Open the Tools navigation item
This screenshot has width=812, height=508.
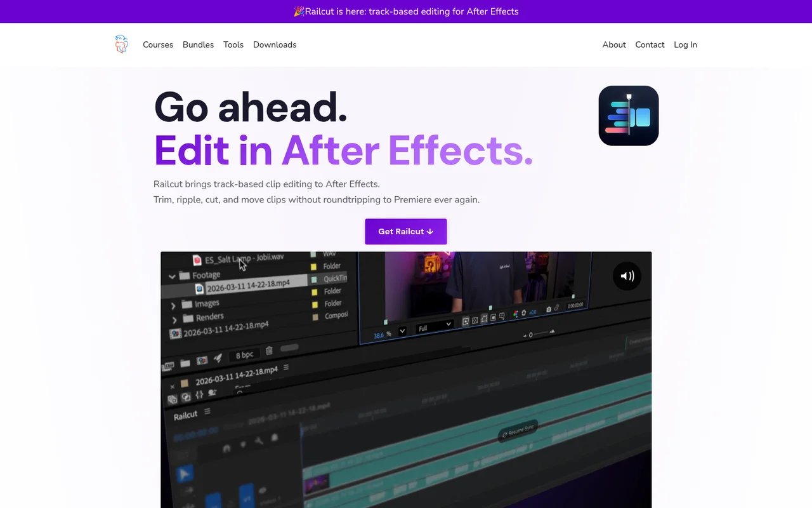(x=233, y=44)
